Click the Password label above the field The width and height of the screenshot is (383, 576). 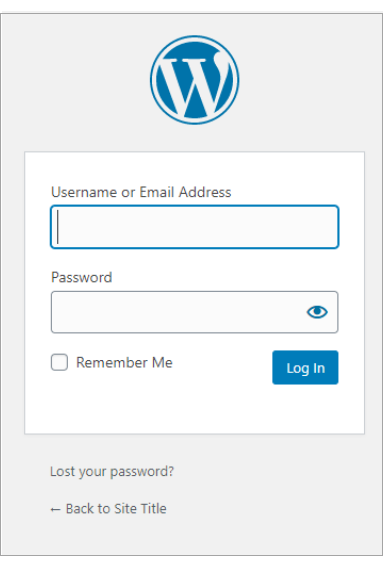coord(82,277)
